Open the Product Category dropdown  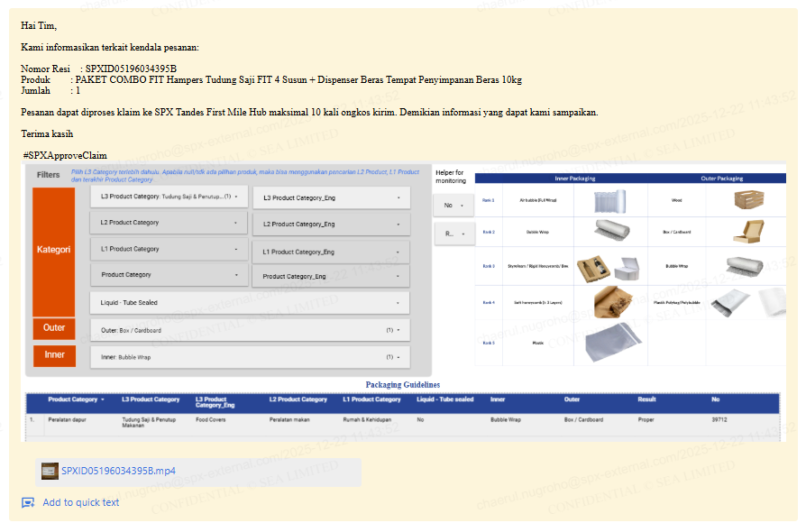(169, 275)
